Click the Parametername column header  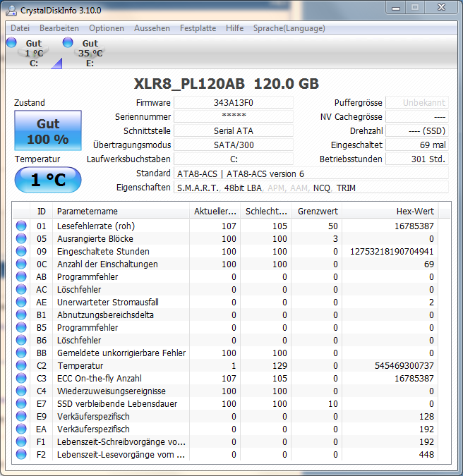pos(121,212)
